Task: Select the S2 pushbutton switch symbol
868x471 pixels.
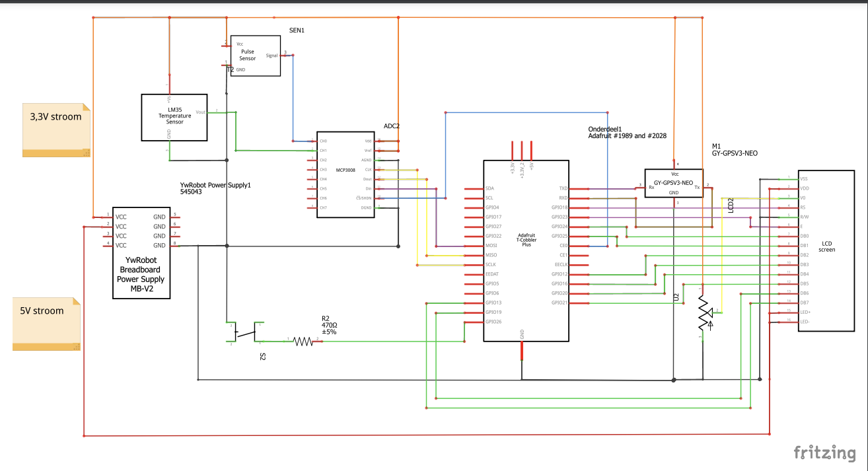Action: (246, 332)
